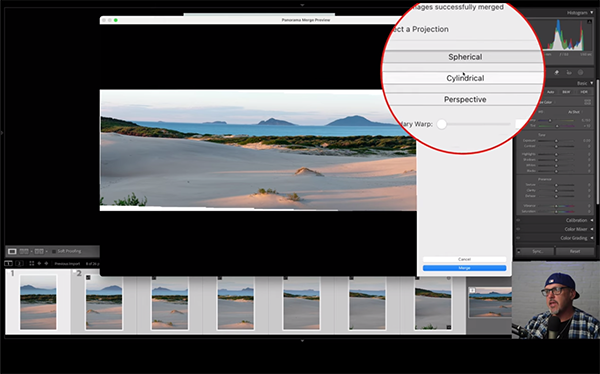Flip the auto sync switch beside Sync
The image size is (600, 374).
519,251
